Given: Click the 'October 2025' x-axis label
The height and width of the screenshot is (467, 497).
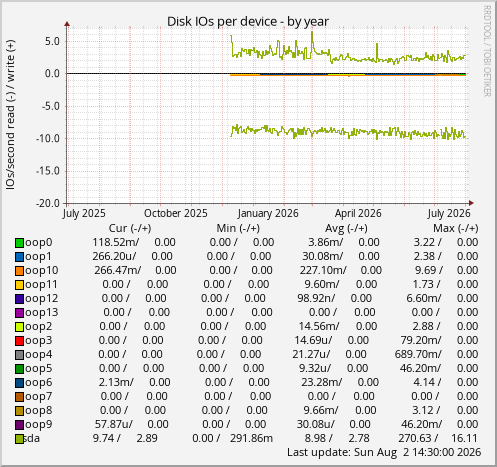Looking at the screenshot, I should pyautogui.click(x=176, y=213).
